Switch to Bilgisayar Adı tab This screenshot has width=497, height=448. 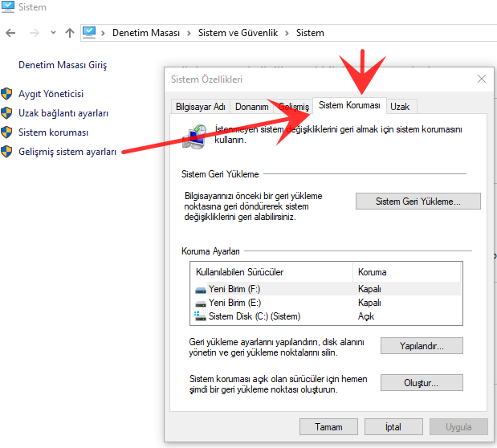click(x=200, y=107)
